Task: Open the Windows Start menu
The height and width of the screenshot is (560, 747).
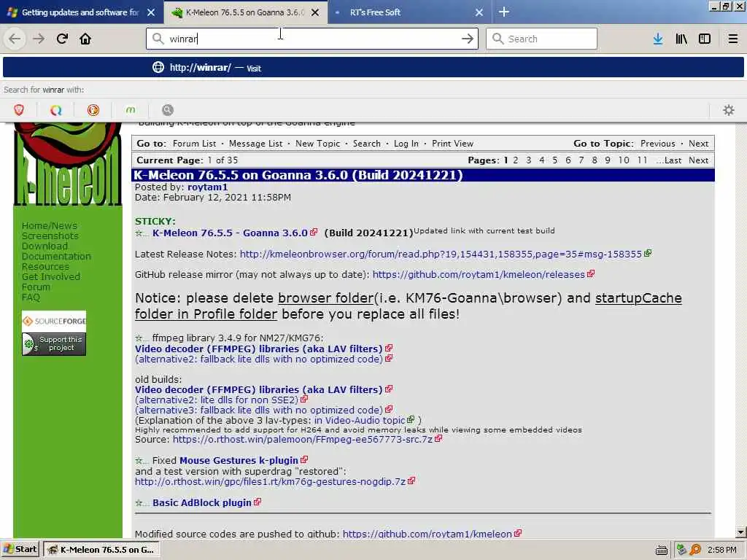Action: [20, 550]
